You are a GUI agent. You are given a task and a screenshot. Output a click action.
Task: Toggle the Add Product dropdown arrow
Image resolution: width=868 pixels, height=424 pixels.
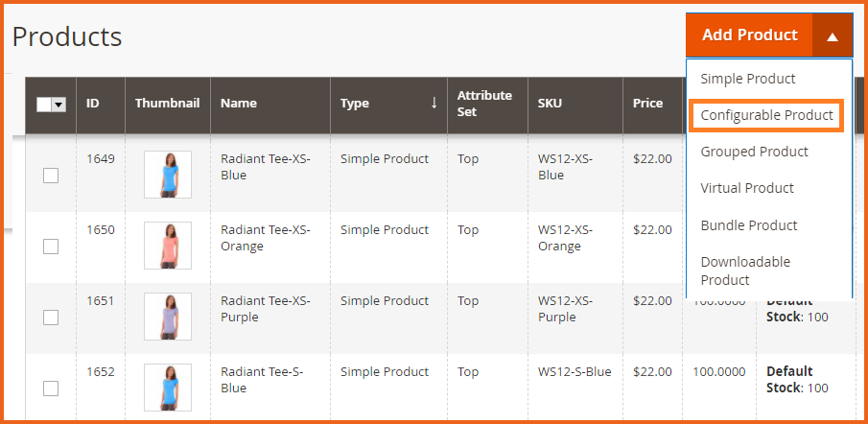coord(832,35)
